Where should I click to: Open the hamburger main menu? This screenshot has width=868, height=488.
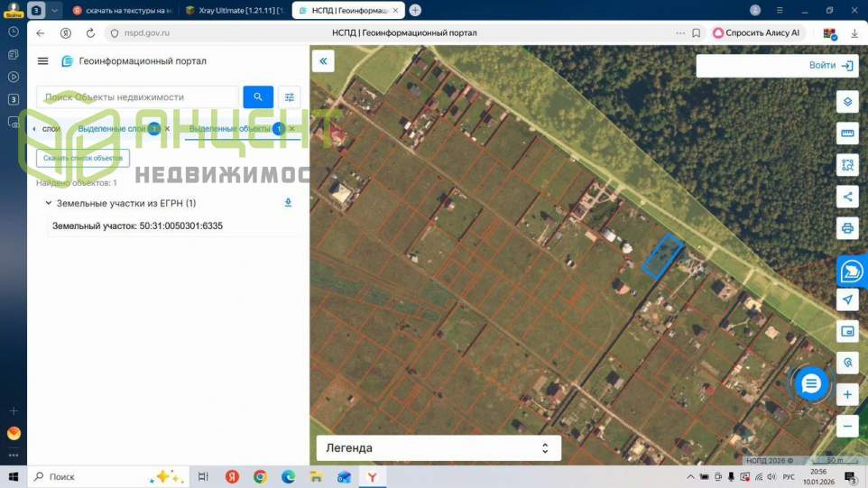(x=42, y=61)
